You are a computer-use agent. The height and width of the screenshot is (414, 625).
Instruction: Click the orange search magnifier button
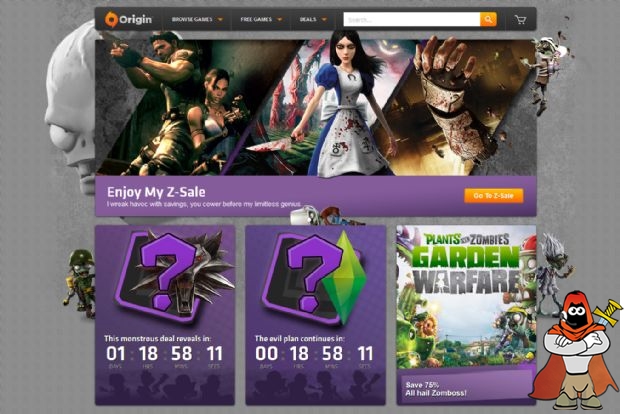click(x=488, y=19)
